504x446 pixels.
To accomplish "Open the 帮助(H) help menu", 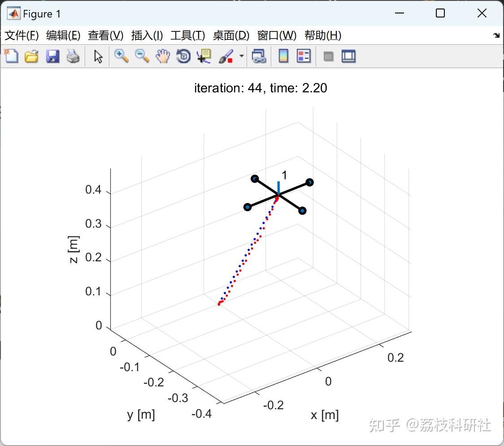I will [x=322, y=35].
